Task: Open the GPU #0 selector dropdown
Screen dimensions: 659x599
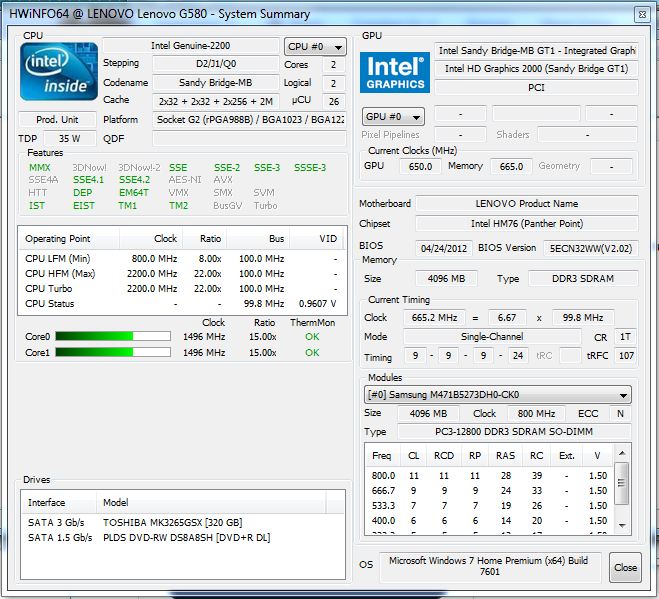Action: coord(393,116)
